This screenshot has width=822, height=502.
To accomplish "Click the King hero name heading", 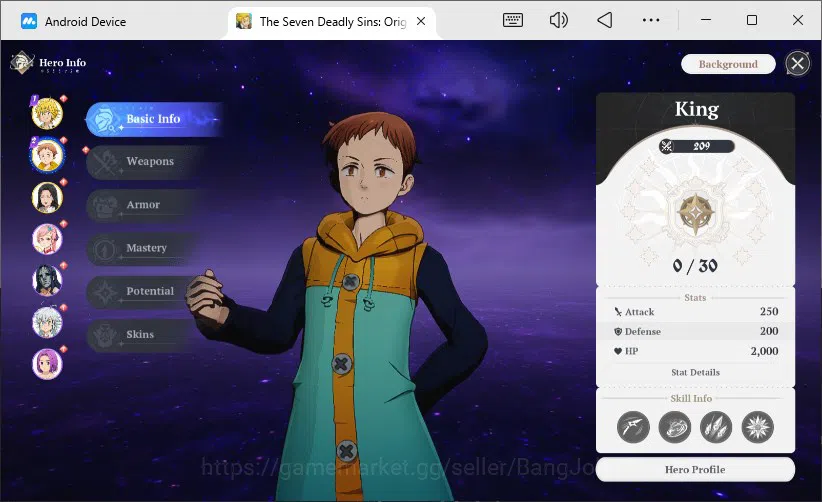I will click(x=697, y=110).
